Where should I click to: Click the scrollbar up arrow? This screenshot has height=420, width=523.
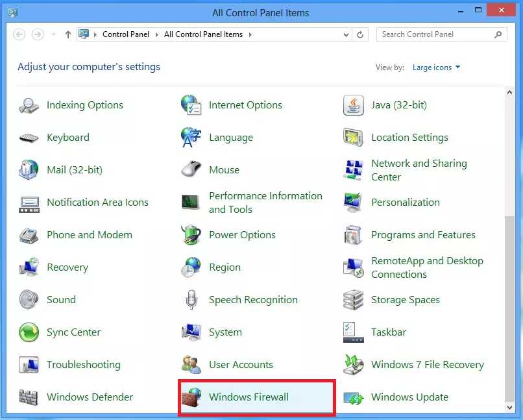(x=509, y=92)
